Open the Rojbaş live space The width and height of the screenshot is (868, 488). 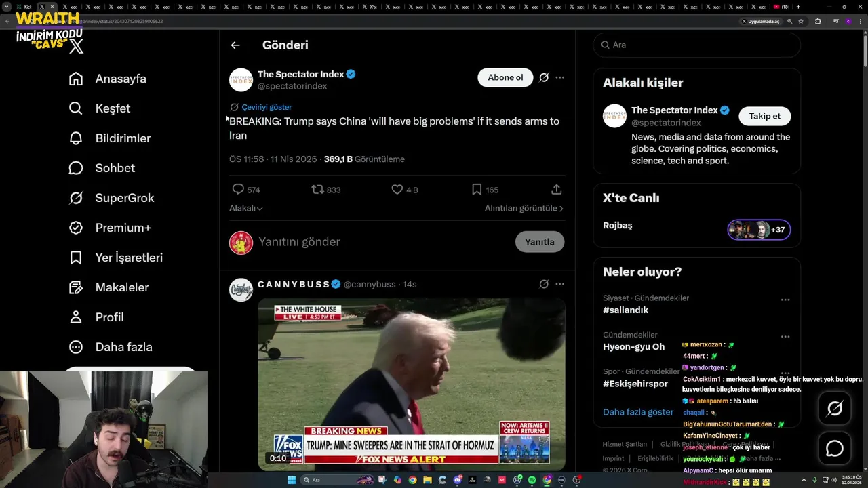tap(618, 226)
